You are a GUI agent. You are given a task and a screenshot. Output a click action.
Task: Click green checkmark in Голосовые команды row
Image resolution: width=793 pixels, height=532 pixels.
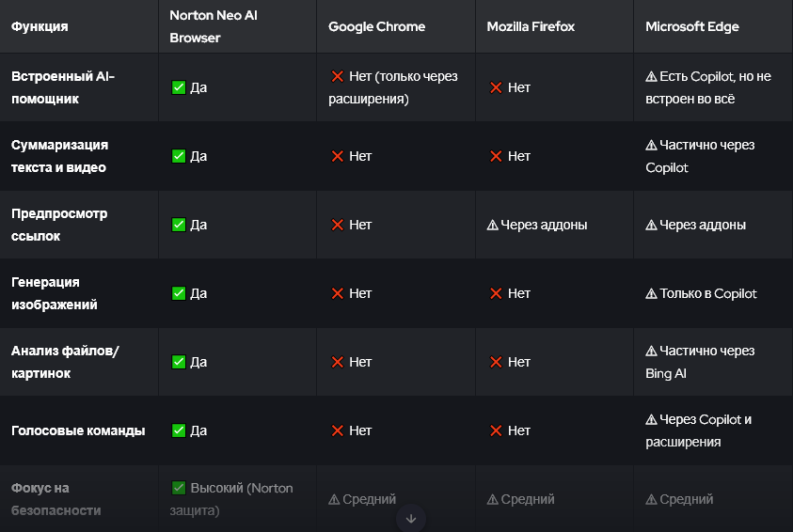(x=179, y=430)
